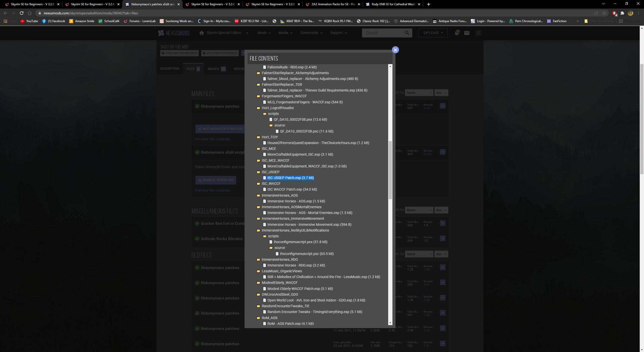Click the home icon beside Skyrim Special Edition

(x=202, y=33)
